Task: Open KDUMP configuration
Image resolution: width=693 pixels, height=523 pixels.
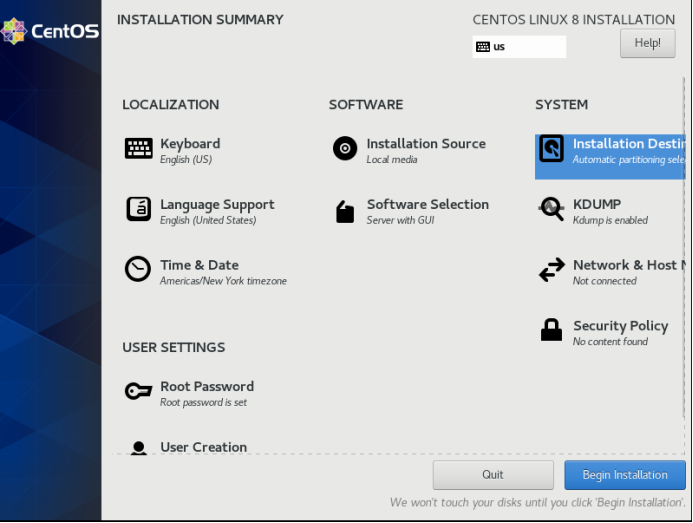Action: (x=597, y=204)
